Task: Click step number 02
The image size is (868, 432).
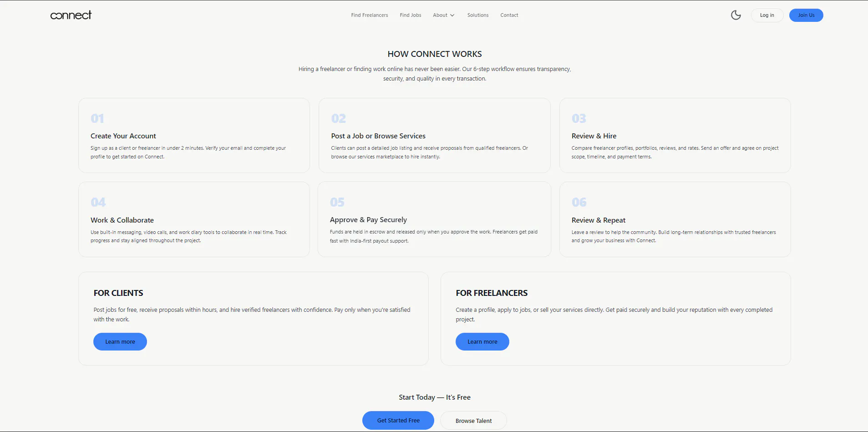Action: point(338,118)
